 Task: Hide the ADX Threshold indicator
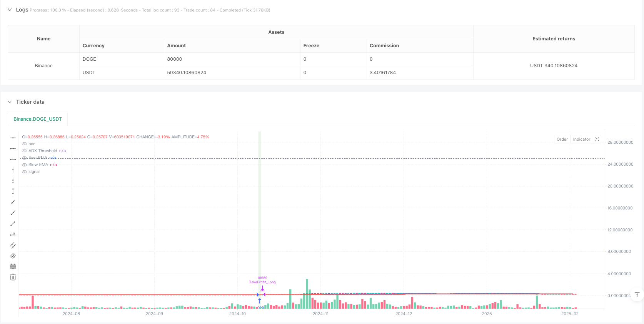tap(24, 151)
